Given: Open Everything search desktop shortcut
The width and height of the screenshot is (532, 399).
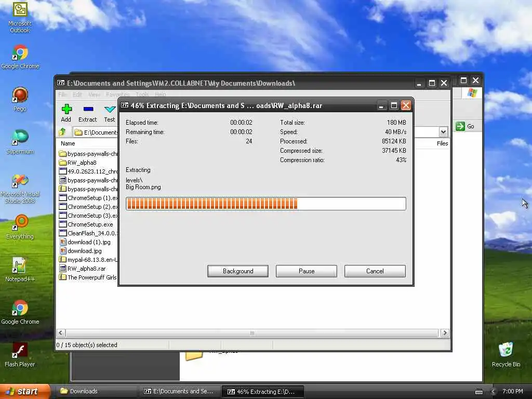Looking at the screenshot, I should (20, 228).
